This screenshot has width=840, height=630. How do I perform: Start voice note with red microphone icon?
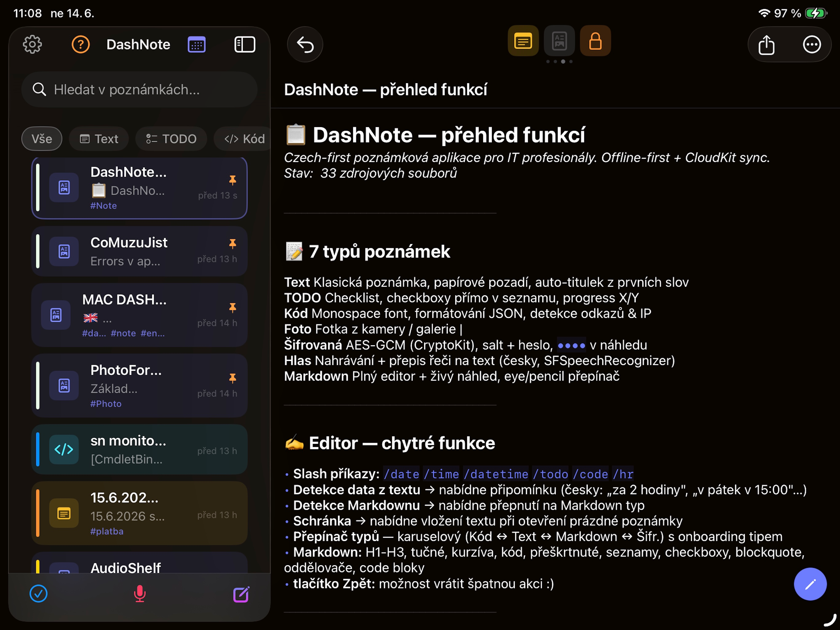(140, 593)
